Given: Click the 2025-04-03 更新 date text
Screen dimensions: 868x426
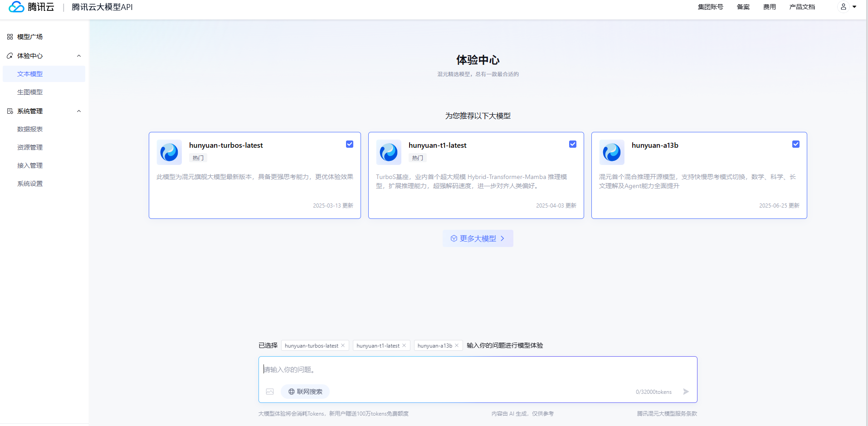Looking at the screenshot, I should click(x=556, y=206).
